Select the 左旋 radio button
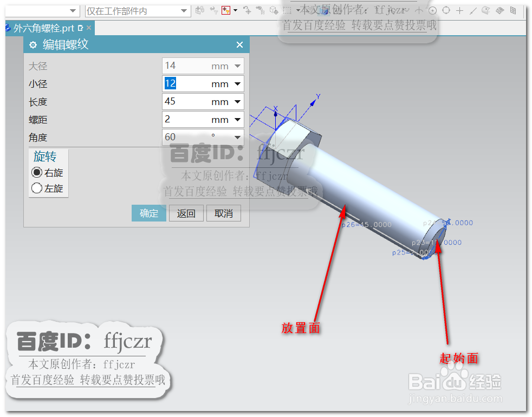This screenshot has height=417, width=532. [x=37, y=188]
